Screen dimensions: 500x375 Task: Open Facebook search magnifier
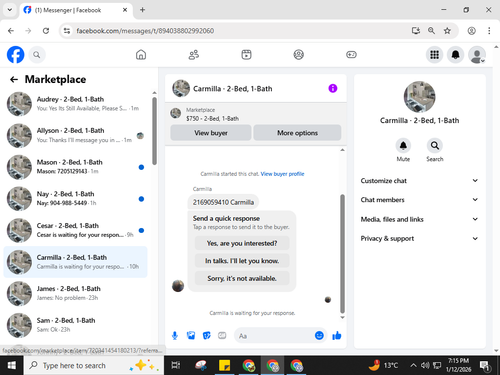[37, 55]
